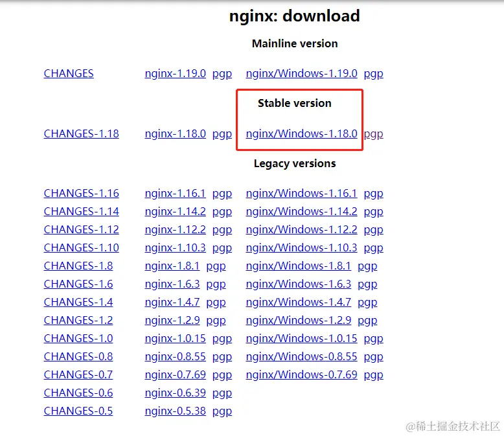Download nginx-1.2.9 source
The image size is (504, 436).
[172, 321]
